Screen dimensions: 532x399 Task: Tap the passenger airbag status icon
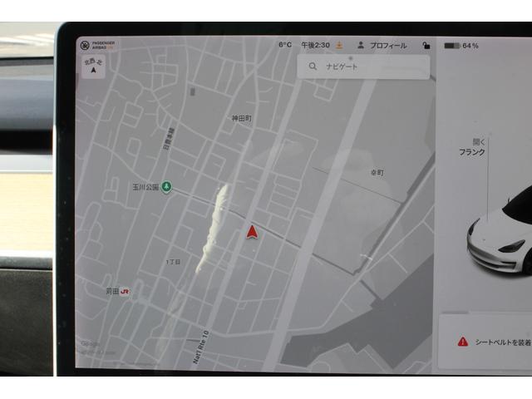tap(85, 45)
